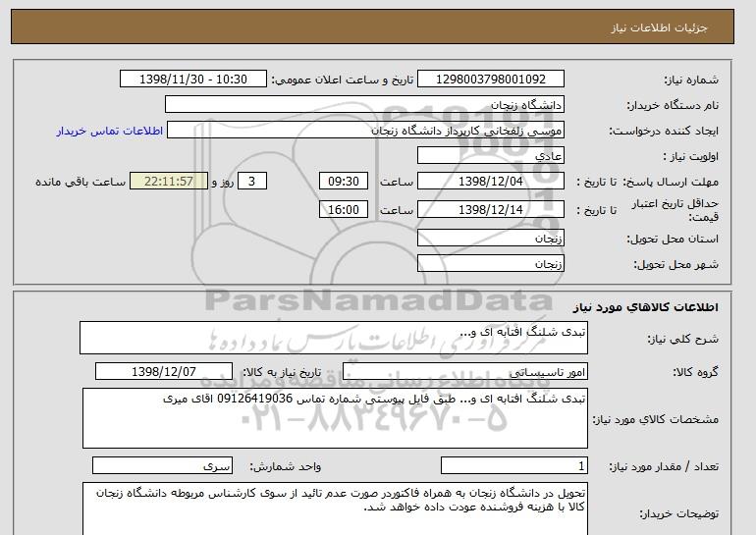Screen dimensions: 756x535
Task: Click the general description box تبدی شلنگ افتابه
Action: (334, 338)
